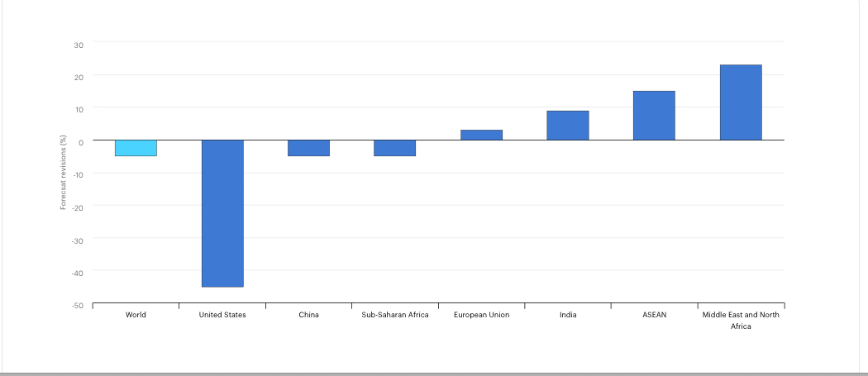Click the ASEAN bar
This screenshot has height=376, width=868.
(x=654, y=116)
